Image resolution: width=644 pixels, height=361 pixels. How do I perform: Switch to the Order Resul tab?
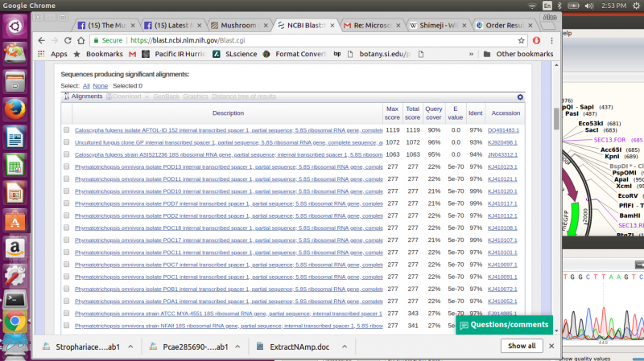(x=504, y=26)
